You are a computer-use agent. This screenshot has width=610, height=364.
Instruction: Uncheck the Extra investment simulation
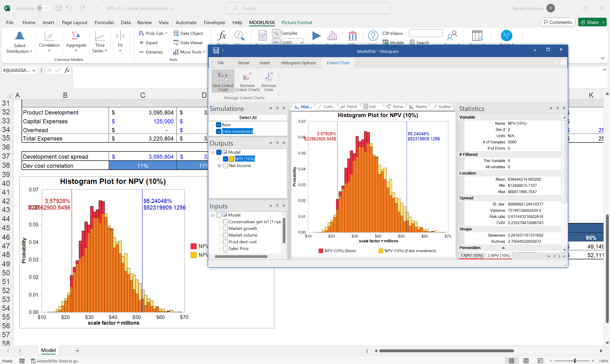coord(218,131)
